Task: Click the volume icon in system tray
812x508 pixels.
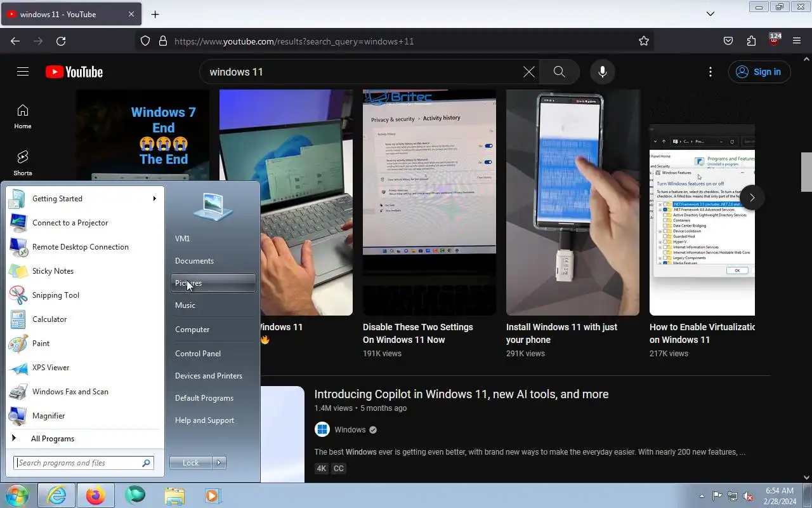Action: click(749, 496)
